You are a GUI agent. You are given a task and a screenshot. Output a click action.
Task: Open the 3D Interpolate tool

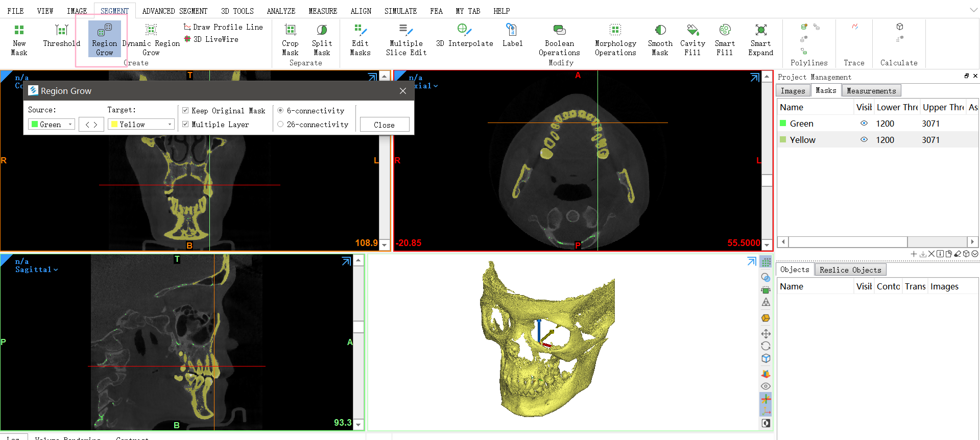(x=464, y=36)
